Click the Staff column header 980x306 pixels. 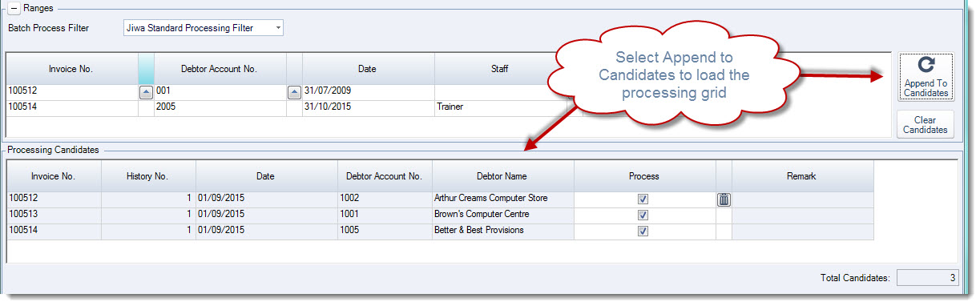click(500, 69)
